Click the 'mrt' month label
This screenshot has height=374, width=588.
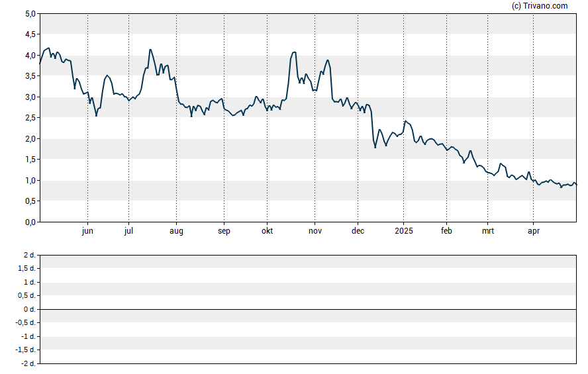pos(488,231)
